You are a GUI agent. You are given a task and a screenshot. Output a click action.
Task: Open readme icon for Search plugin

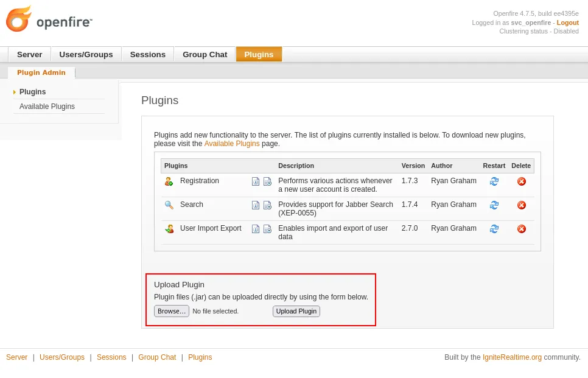(256, 205)
